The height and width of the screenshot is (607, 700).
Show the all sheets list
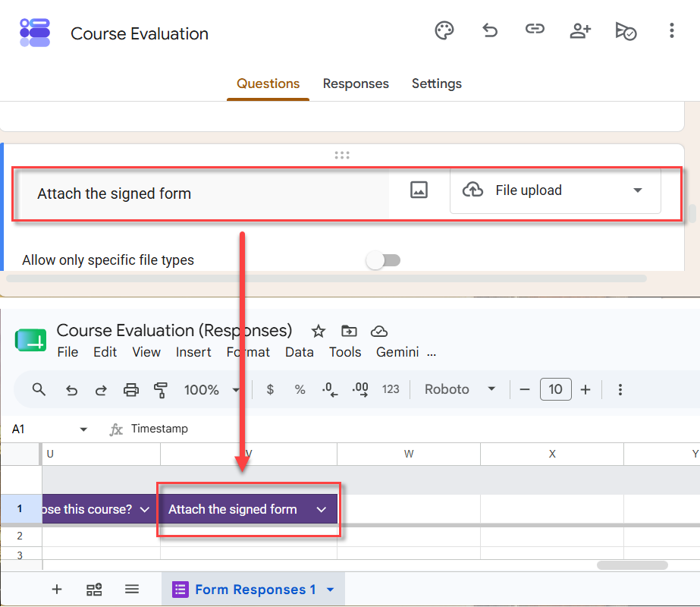[132, 589]
